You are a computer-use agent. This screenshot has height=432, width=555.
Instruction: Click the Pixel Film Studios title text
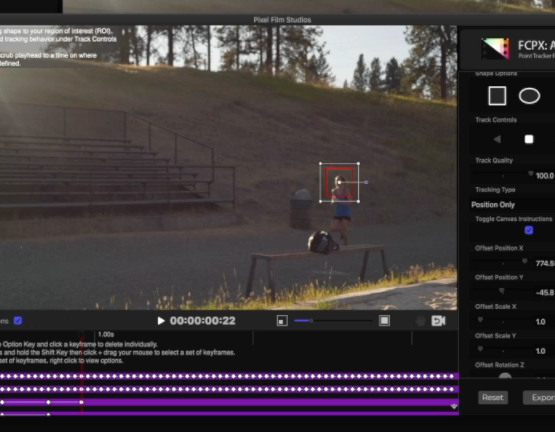(x=282, y=20)
